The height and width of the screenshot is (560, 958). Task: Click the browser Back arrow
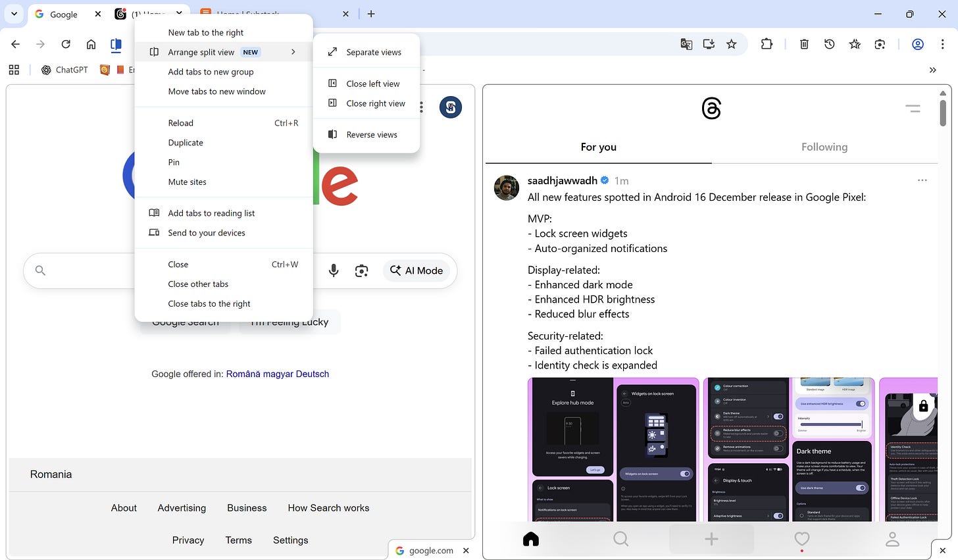(16, 44)
